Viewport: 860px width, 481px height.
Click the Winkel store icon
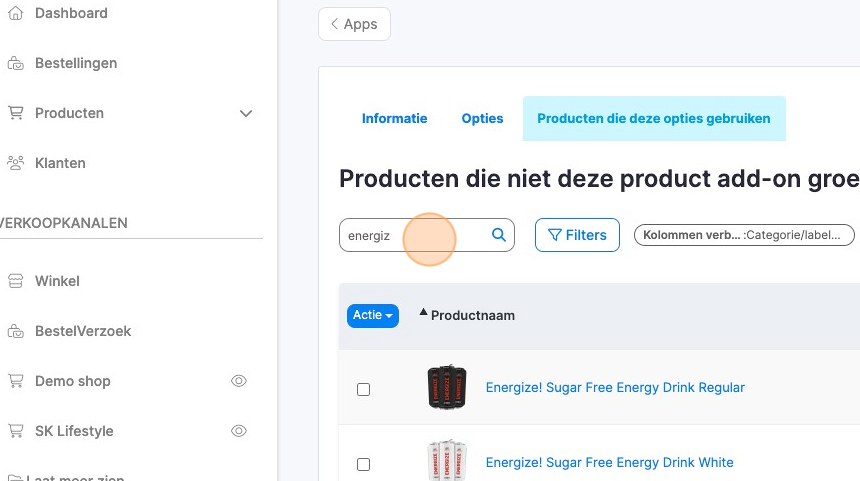(x=15, y=281)
